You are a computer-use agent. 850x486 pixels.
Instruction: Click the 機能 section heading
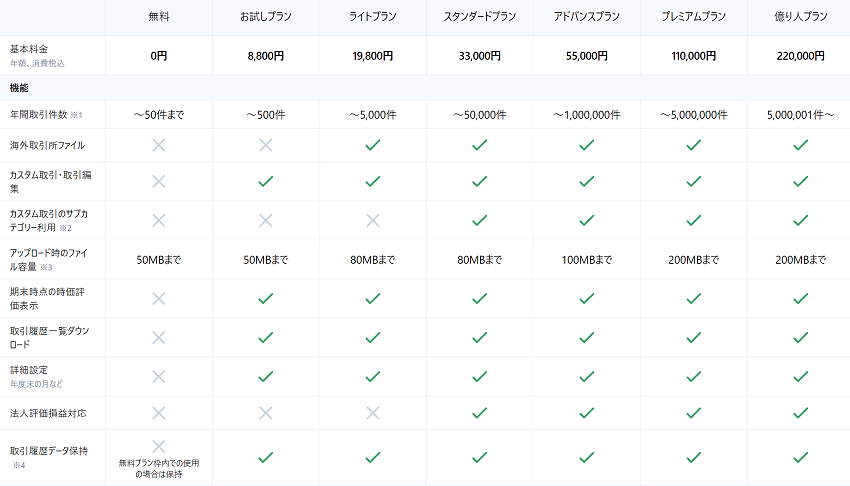[x=19, y=88]
